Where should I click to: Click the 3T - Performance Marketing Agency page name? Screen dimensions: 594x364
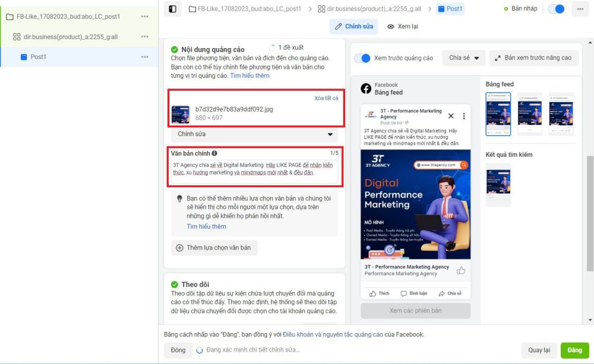pos(411,114)
